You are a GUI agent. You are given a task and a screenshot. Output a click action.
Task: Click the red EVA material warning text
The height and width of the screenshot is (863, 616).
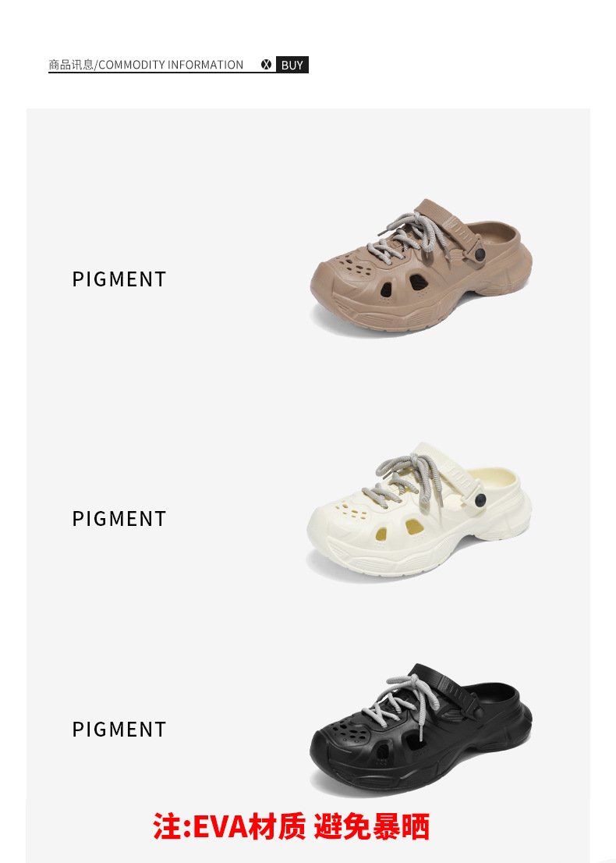tap(291, 826)
